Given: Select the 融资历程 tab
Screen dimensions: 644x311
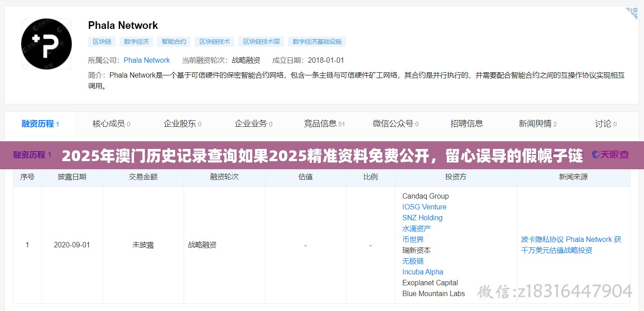Looking at the screenshot, I should click(x=40, y=124).
